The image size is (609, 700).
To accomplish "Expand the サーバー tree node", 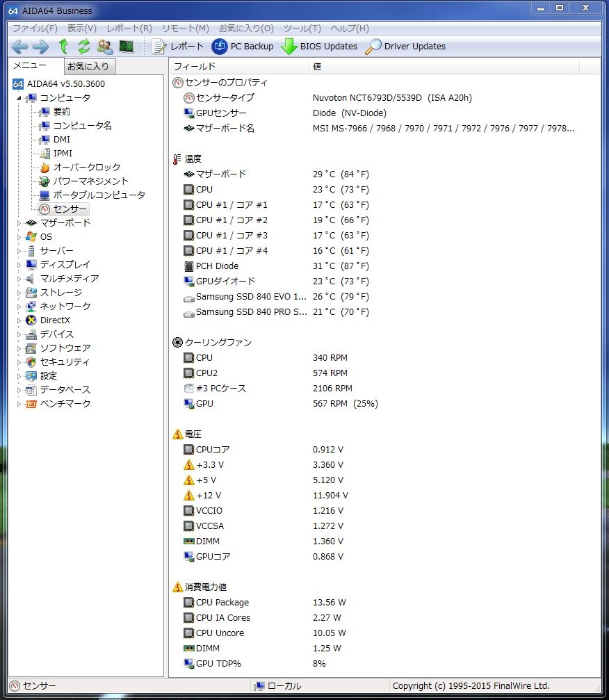I will pos(19,251).
